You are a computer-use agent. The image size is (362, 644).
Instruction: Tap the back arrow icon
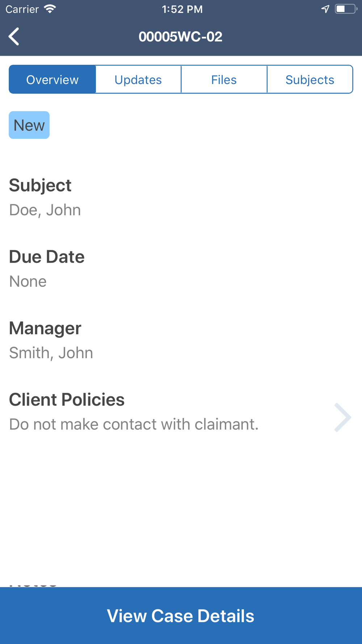coord(14,37)
